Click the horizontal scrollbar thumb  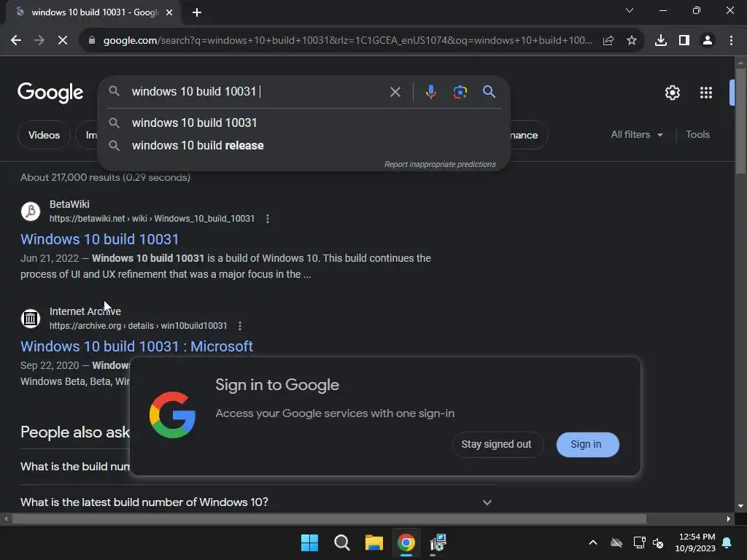pyautogui.click(x=329, y=518)
